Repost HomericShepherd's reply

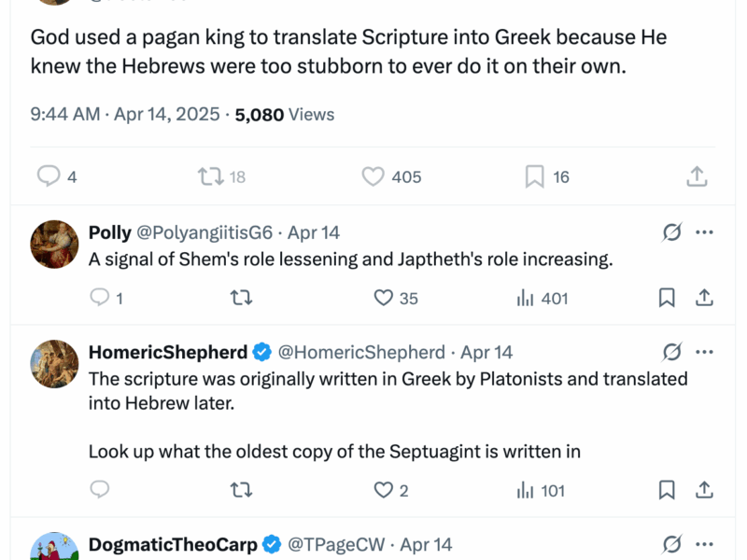(x=242, y=490)
